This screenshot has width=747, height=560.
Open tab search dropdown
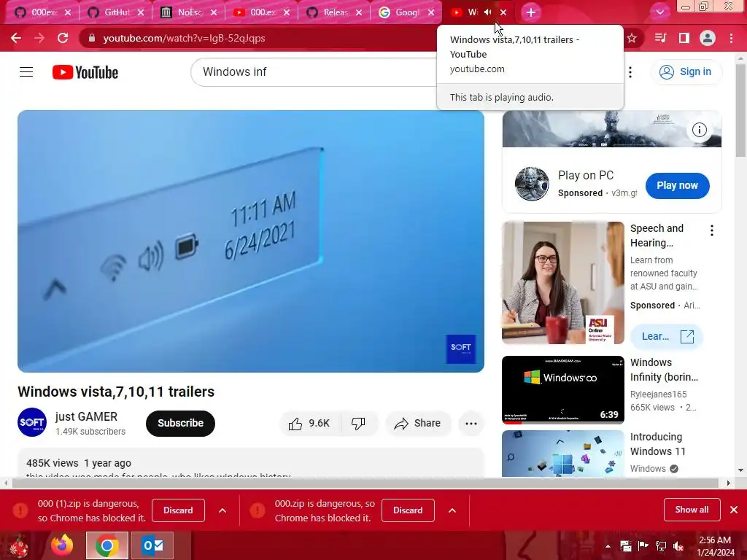coord(659,12)
